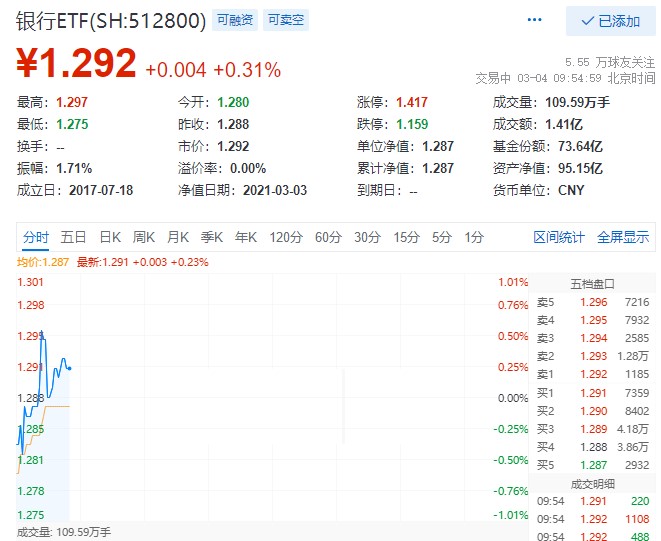Image resolution: width=661 pixels, height=541 pixels.
Task: Click the 已添加 watchlist button
Action: [x=610, y=21]
